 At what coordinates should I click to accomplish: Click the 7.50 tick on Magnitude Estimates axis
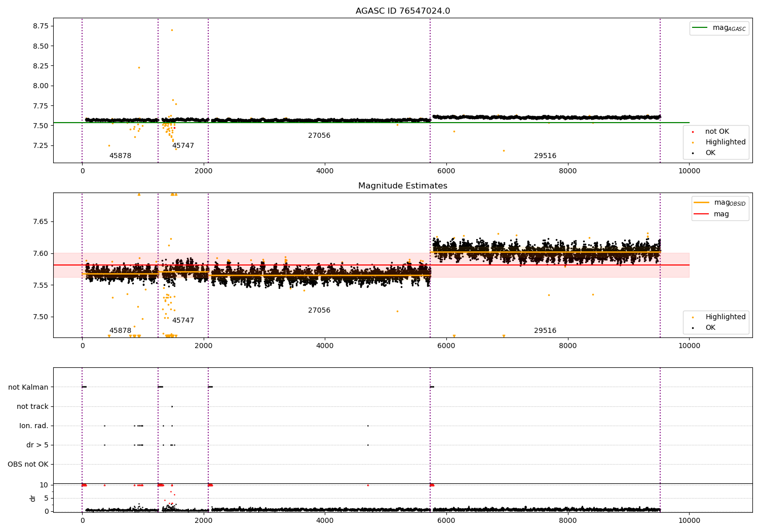[x=41, y=317]
